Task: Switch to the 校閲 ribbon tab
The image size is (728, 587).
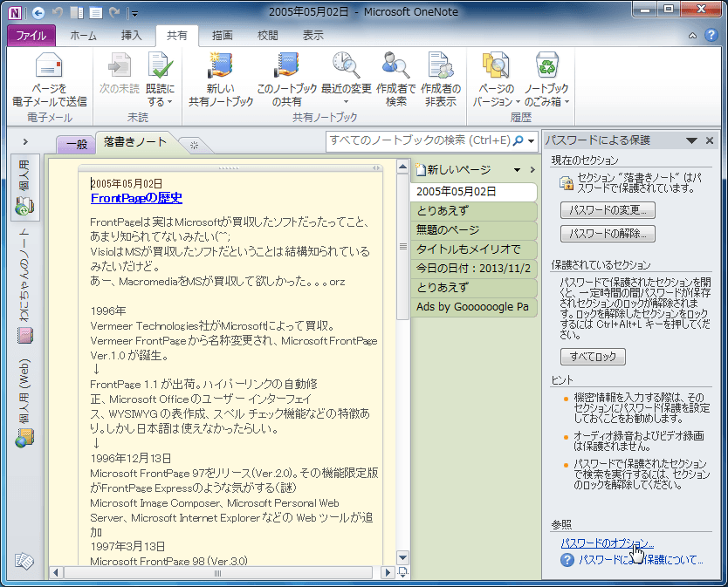Action: coord(268,36)
